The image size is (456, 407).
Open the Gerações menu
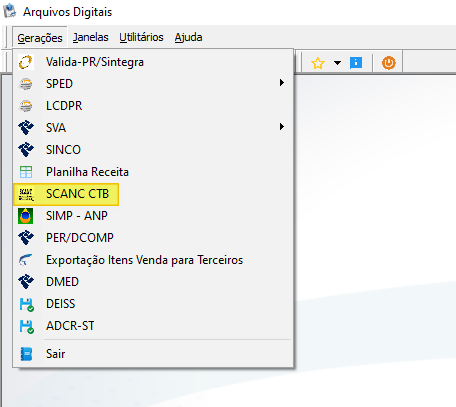coord(40,38)
